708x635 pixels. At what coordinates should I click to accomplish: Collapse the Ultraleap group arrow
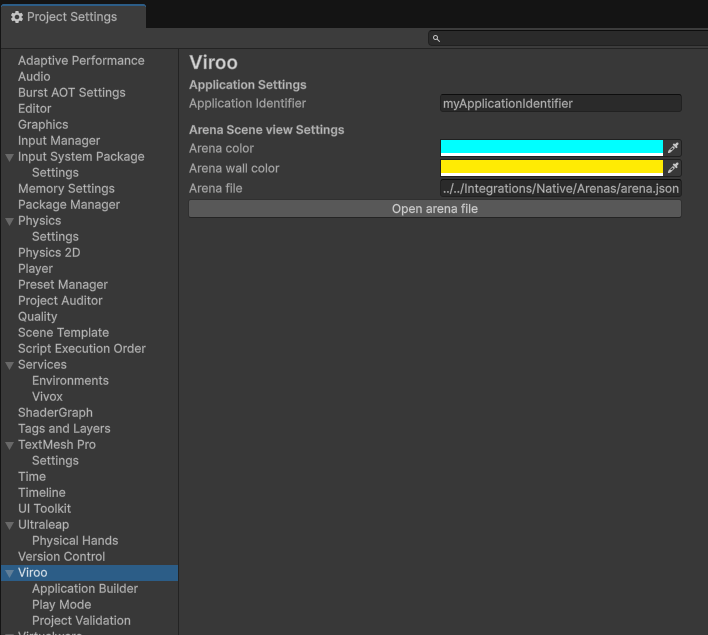click(9, 525)
